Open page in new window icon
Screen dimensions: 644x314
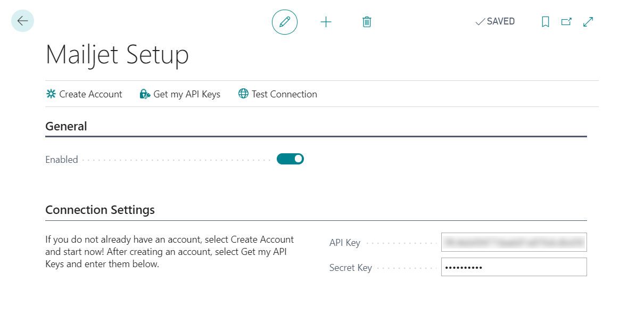(x=566, y=22)
